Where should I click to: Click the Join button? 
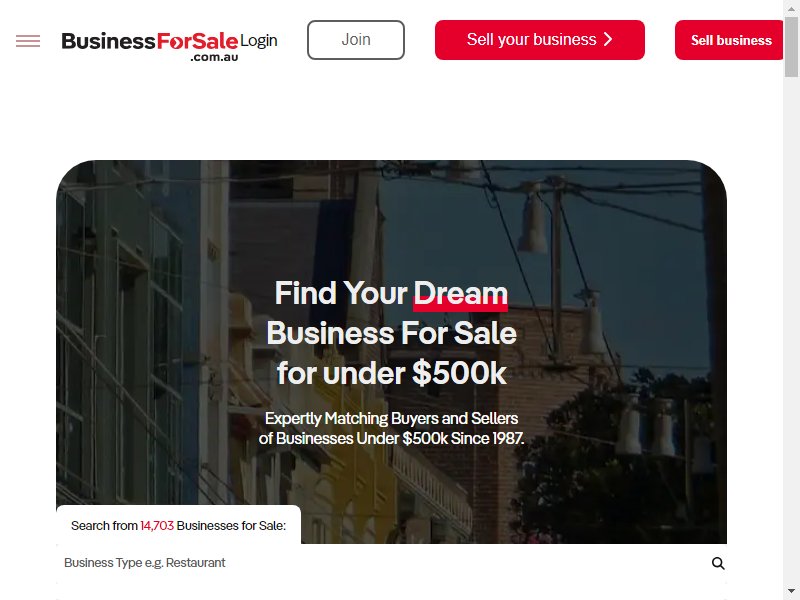tap(356, 40)
